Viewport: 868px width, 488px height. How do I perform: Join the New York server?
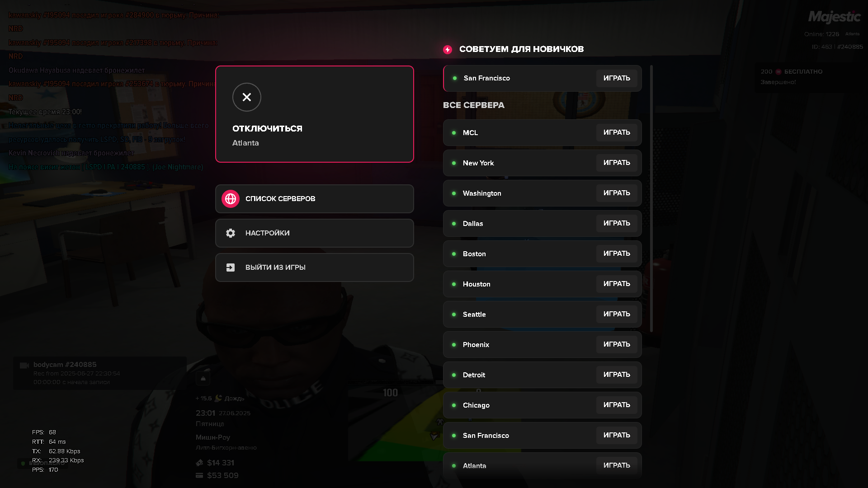pos(617,163)
